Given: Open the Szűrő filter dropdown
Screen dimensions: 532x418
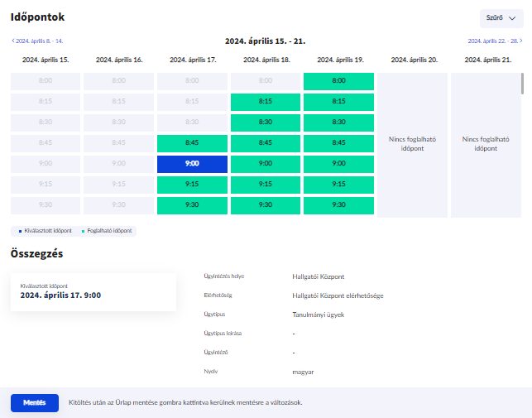Looking at the screenshot, I should (501, 17).
